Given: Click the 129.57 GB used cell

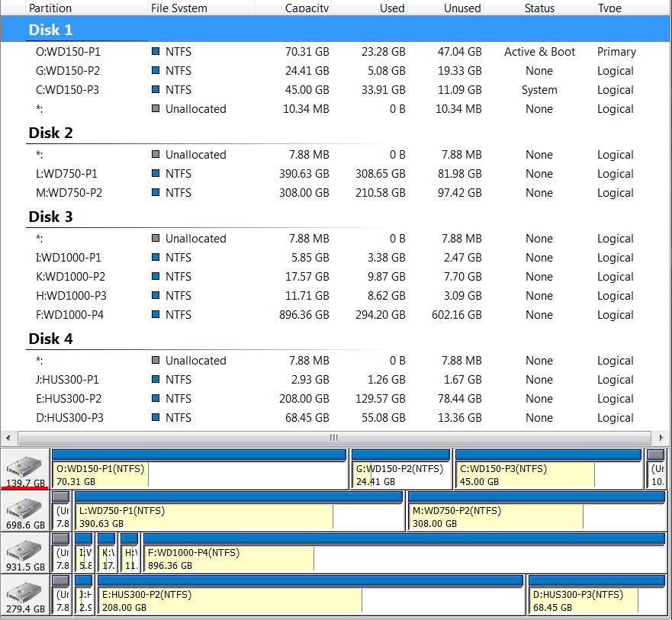Looking at the screenshot, I should 380,399.
